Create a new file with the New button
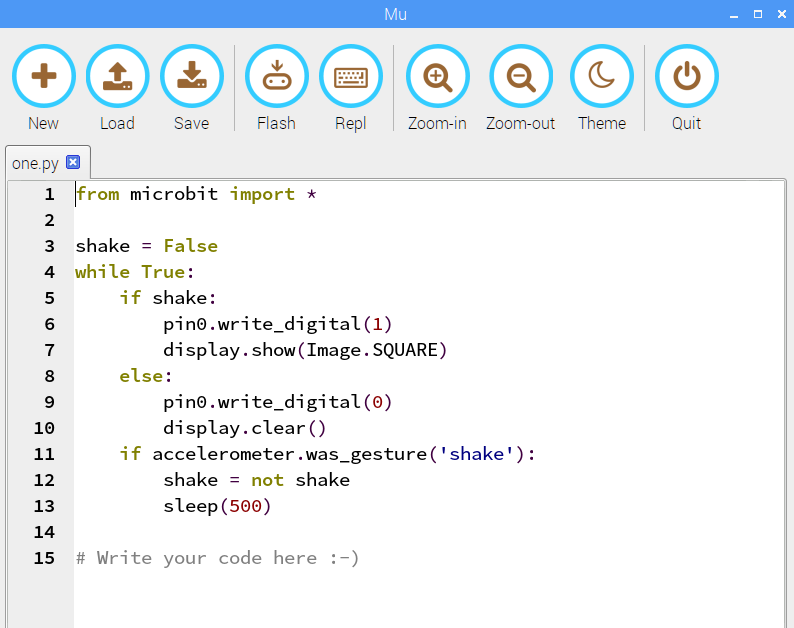Viewport: 794px width, 628px height. pyautogui.click(x=43, y=77)
